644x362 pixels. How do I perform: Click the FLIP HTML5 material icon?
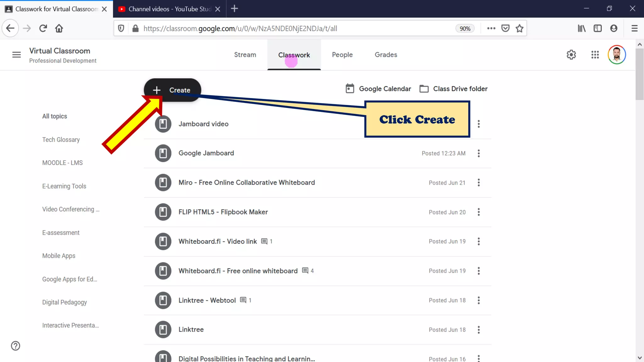pyautogui.click(x=163, y=212)
